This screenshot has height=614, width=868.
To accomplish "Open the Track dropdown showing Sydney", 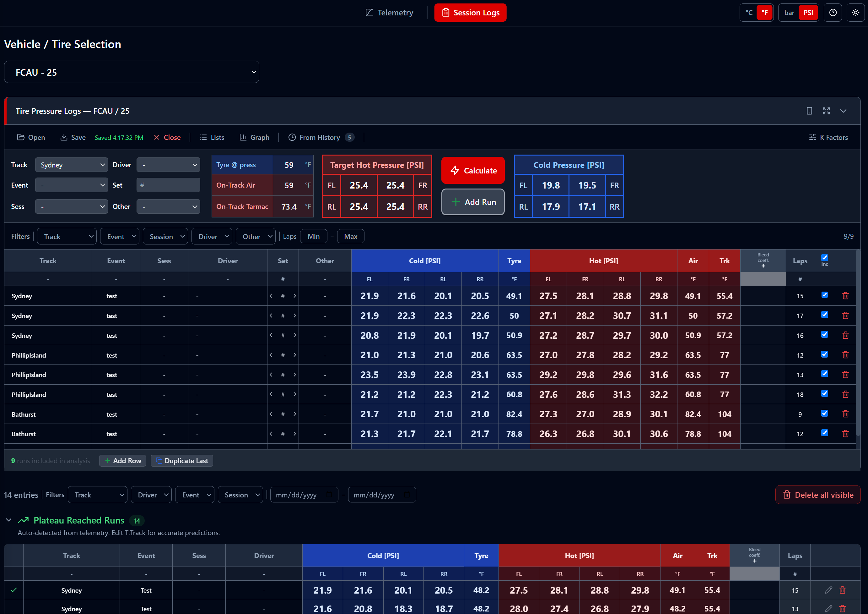I will click(72, 165).
